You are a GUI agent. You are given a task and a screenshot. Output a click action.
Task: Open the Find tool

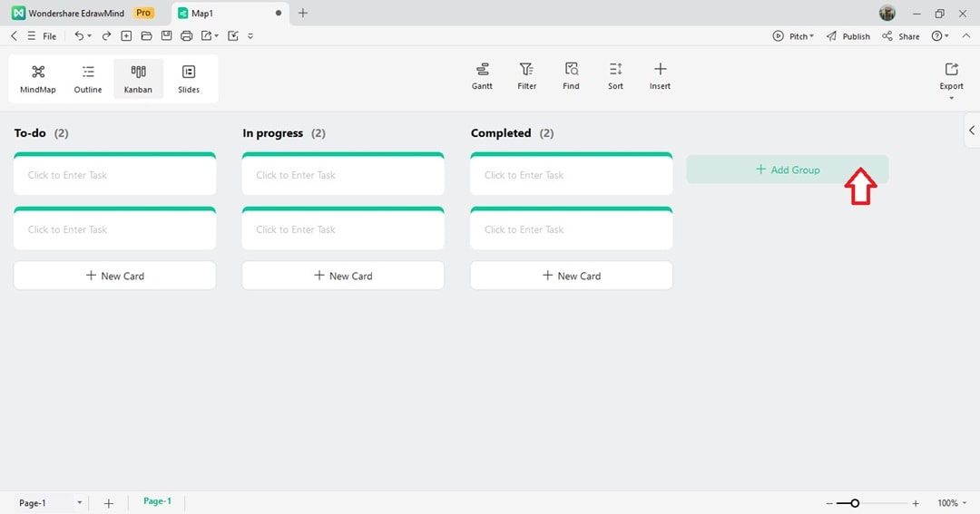coord(571,76)
